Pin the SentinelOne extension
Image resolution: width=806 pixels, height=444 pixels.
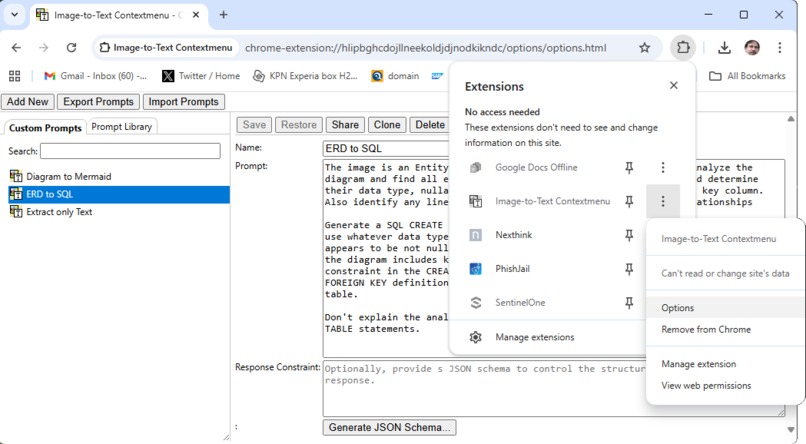(629, 303)
